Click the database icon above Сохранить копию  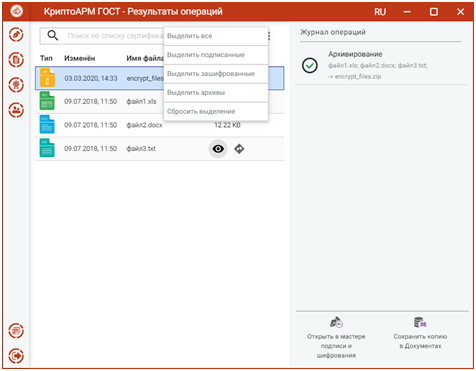click(420, 322)
